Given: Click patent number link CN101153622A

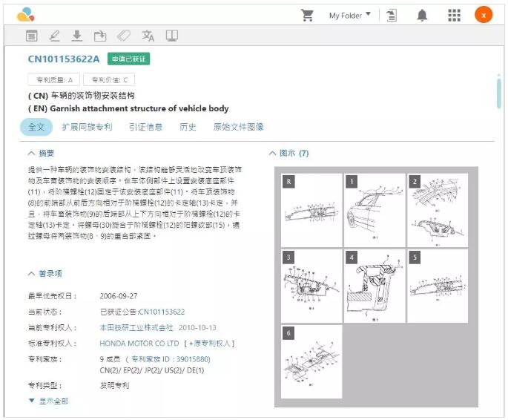Looking at the screenshot, I should tap(64, 59).
